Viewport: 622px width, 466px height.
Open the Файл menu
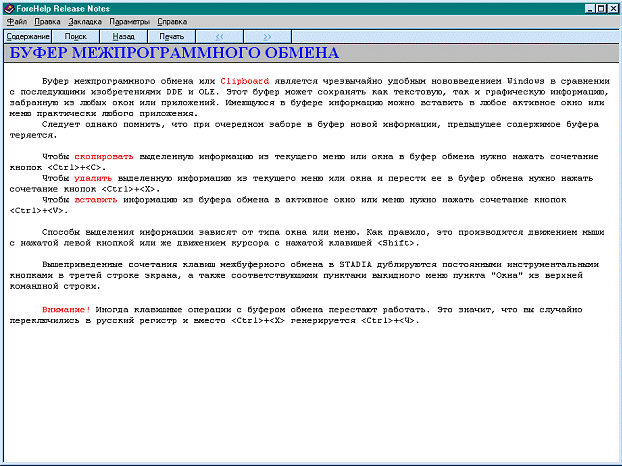(17, 21)
